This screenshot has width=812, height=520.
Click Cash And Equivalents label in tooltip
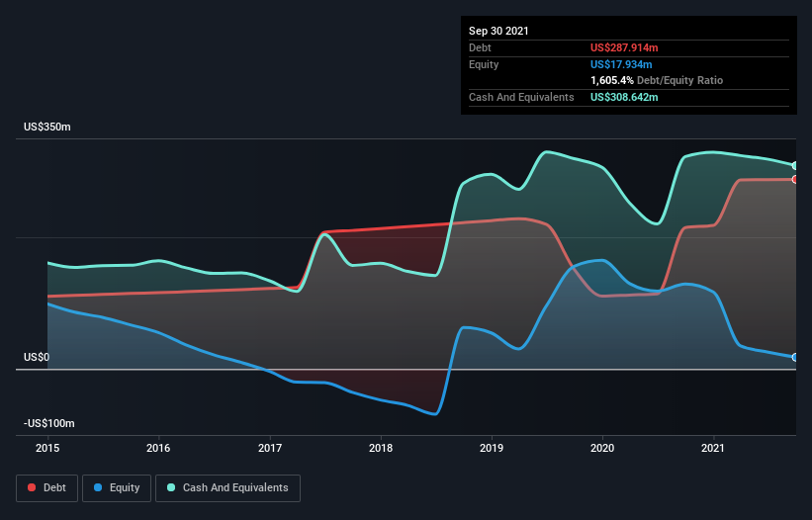click(521, 97)
